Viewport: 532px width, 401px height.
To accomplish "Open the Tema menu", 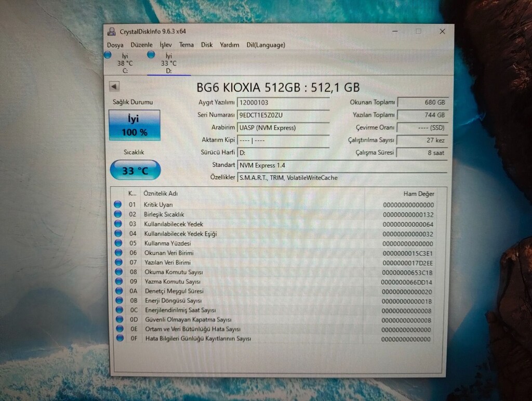I will pyautogui.click(x=187, y=45).
